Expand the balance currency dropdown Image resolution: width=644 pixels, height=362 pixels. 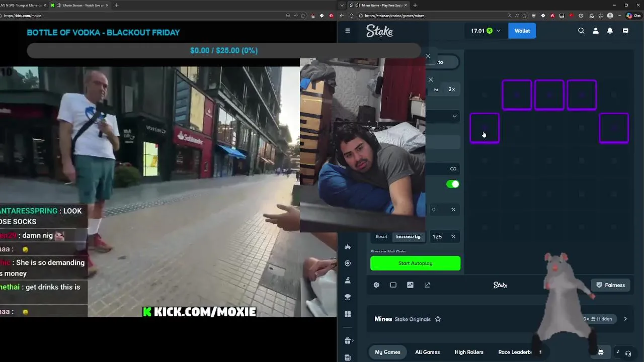coord(499,31)
